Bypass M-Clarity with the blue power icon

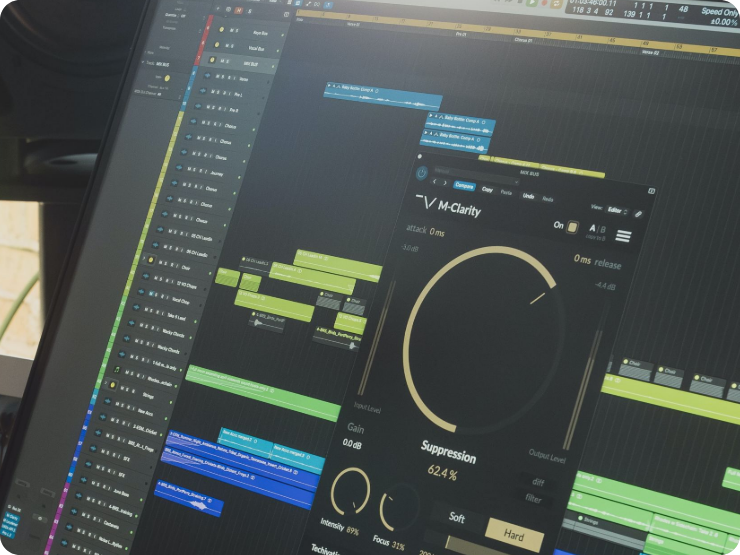pos(421,173)
